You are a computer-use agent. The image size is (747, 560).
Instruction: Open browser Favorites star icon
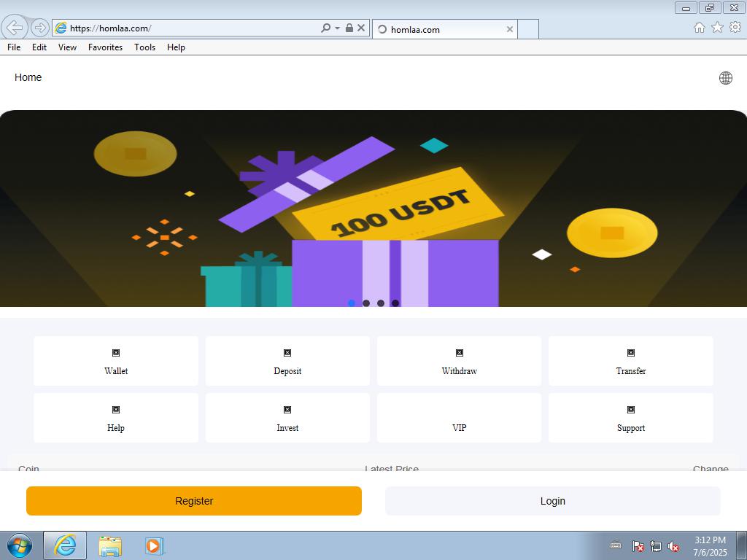(x=717, y=28)
